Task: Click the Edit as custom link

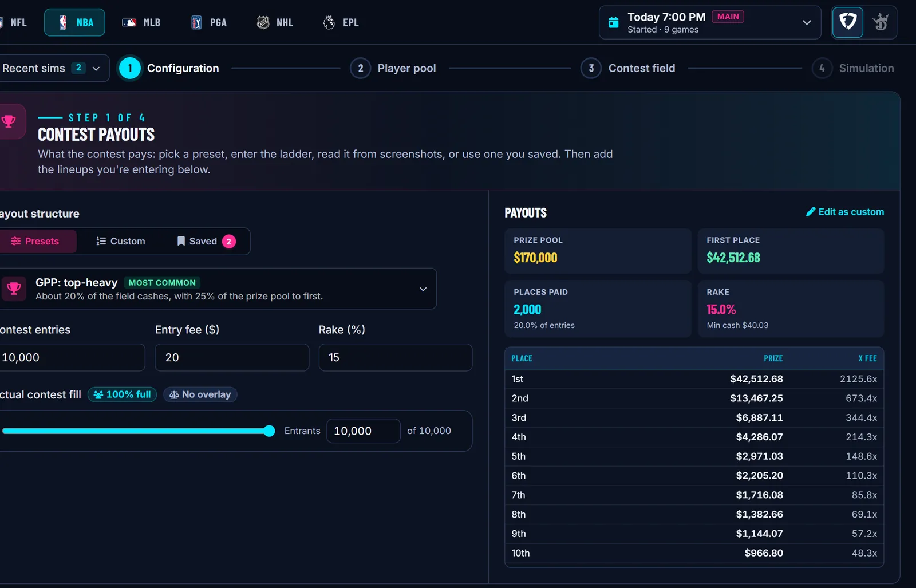Action: tap(845, 212)
